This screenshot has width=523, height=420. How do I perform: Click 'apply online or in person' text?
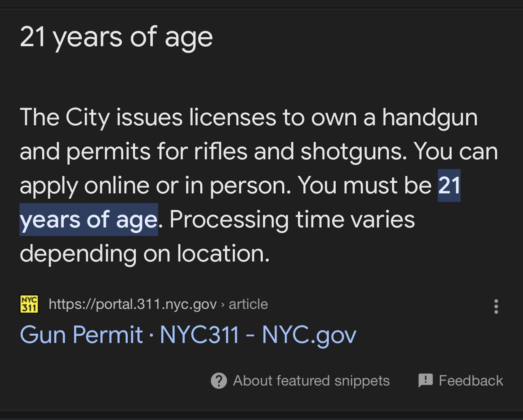(x=155, y=186)
